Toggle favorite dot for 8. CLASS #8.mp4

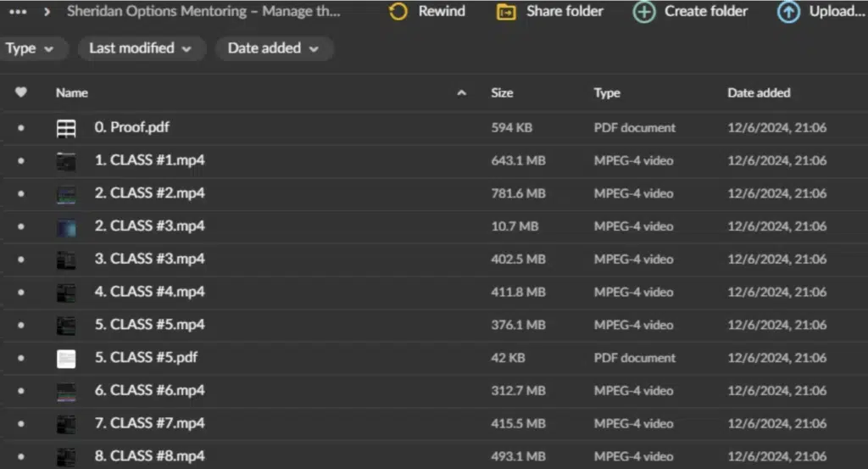tap(20, 457)
